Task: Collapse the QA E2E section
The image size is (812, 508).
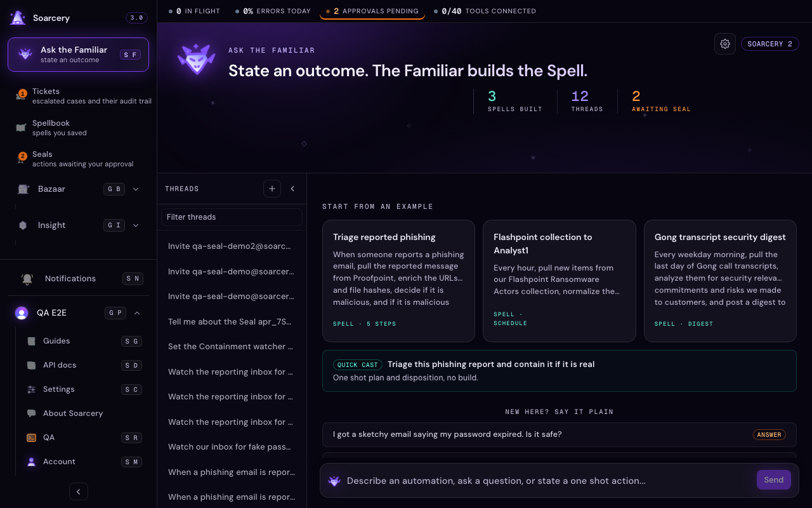Action: (137, 313)
